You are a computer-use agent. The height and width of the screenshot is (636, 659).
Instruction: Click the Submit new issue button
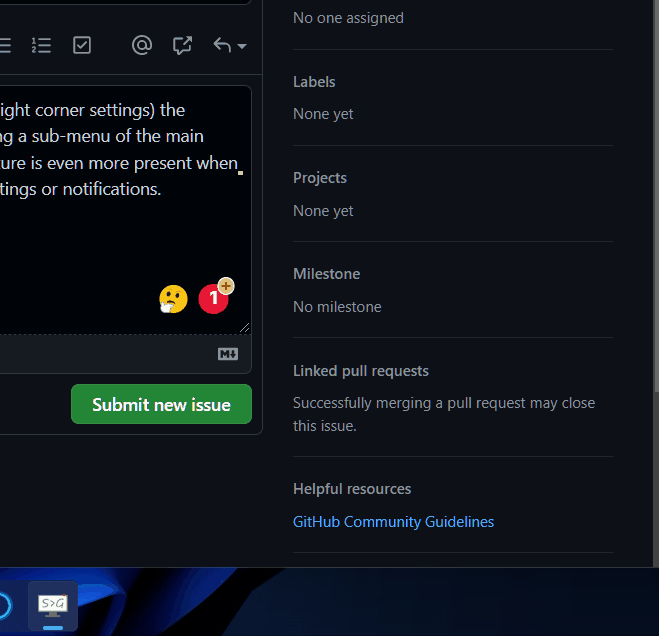(x=161, y=404)
